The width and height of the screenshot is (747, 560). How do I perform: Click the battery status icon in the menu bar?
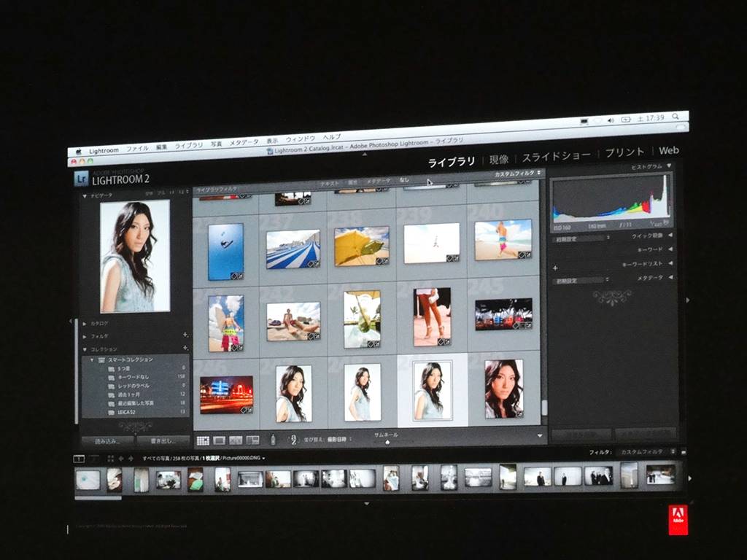626,119
